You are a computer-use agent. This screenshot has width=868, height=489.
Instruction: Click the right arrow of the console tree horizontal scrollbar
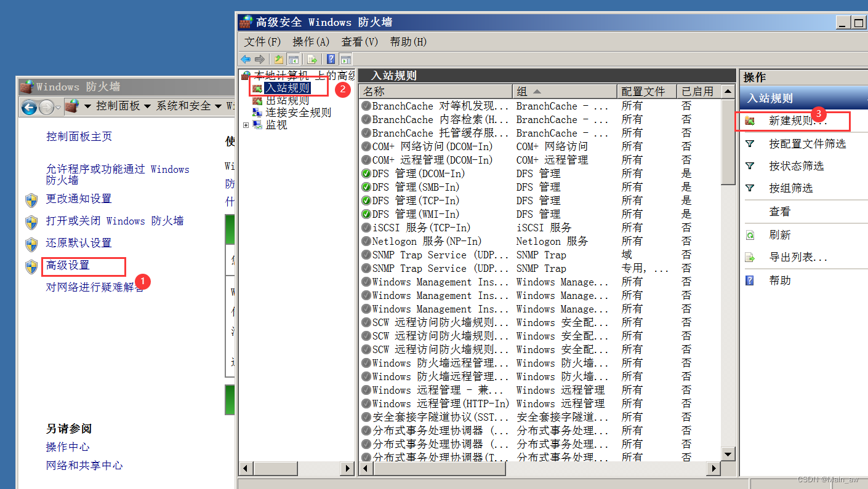[348, 469]
